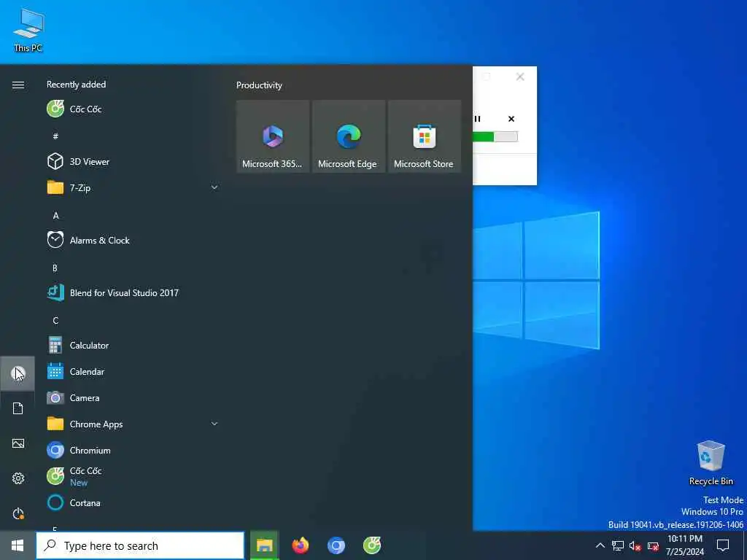The height and width of the screenshot is (560, 747).
Task: Click the Power button in Start
Action: click(18, 513)
